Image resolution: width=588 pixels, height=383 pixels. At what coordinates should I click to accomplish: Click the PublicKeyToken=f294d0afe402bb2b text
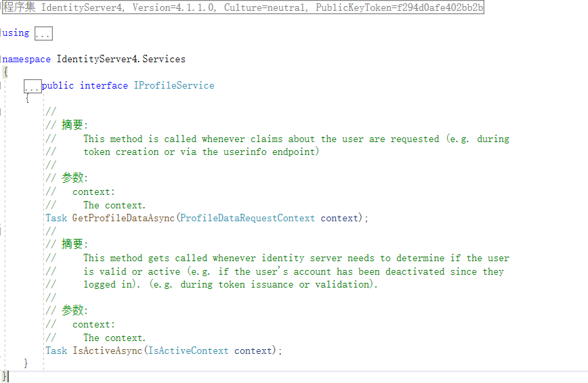400,7
